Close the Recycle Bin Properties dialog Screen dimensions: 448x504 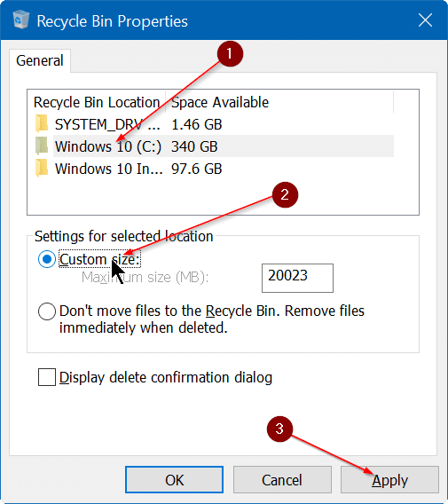click(x=425, y=20)
